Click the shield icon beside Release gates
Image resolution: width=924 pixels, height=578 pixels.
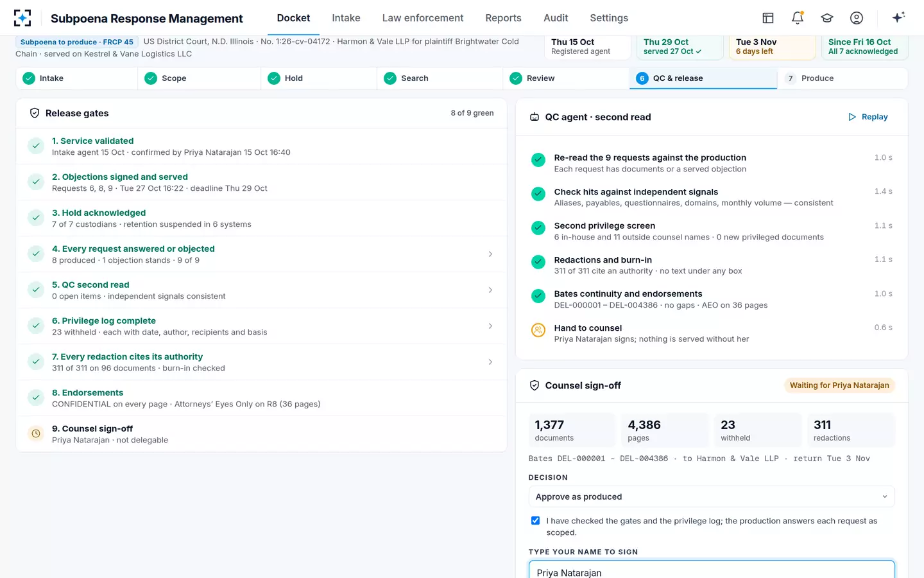[35, 113]
